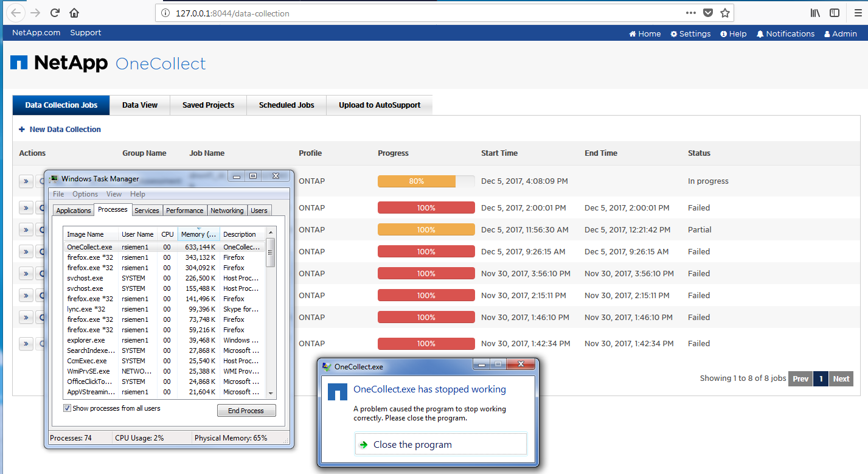Bookmark this page with star icon
This screenshot has width=868, height=474.
click(x=724, y=13)
